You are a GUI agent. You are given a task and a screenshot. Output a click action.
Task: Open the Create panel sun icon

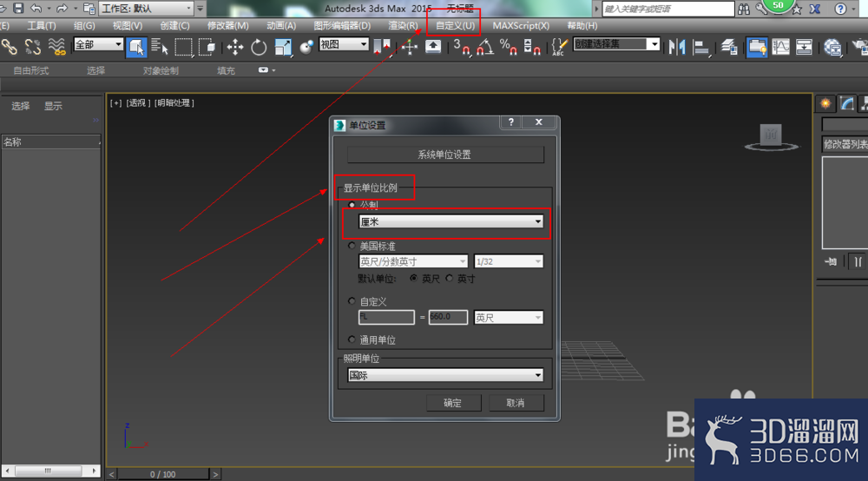pos(825,103)
